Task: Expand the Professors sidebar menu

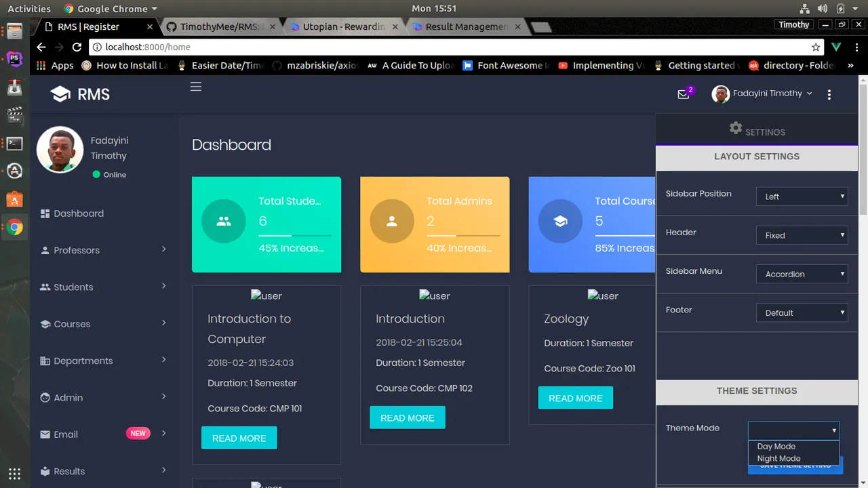Action: [x=164, y=249]
